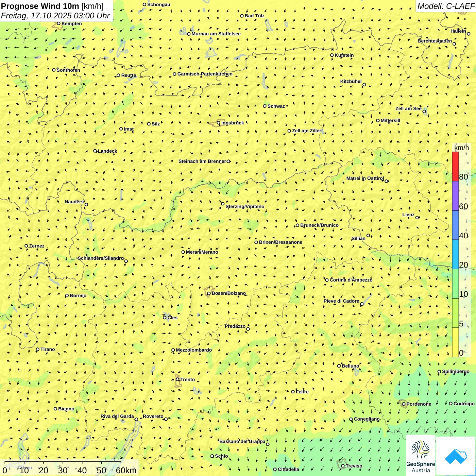The width and height of the screenshot is (476, 476).
Task: Click the 'Rovereto' label
Action: coord(153,416)
